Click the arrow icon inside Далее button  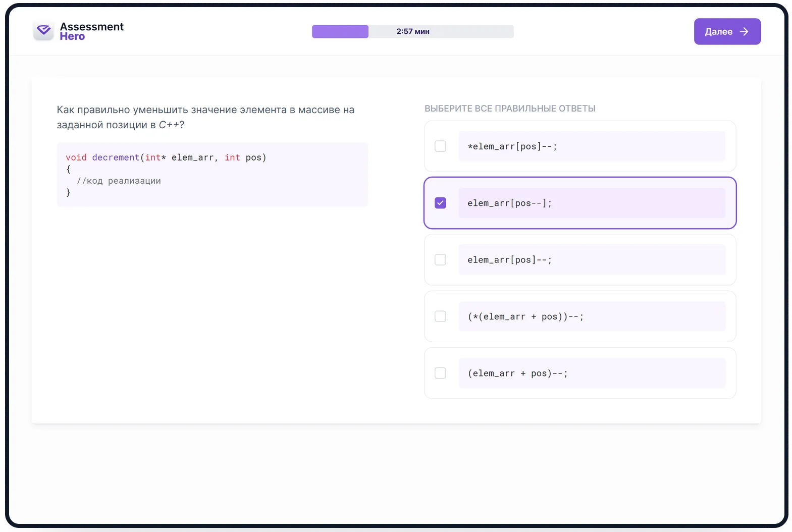click(744, 32)
